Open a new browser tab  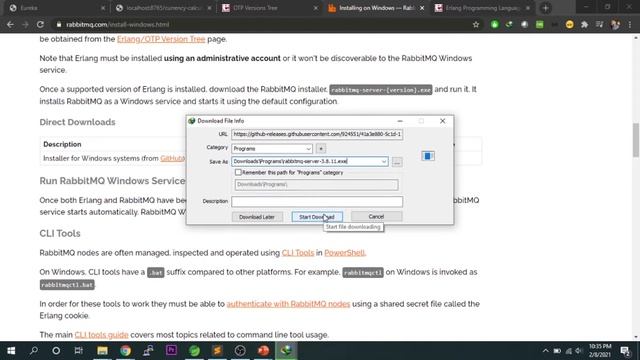(545, 8)
